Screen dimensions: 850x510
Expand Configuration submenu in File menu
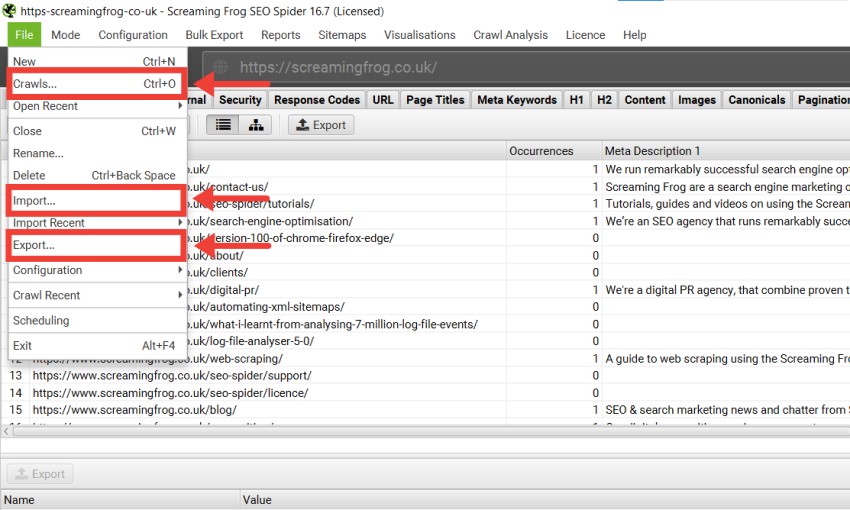coord(97,270)
